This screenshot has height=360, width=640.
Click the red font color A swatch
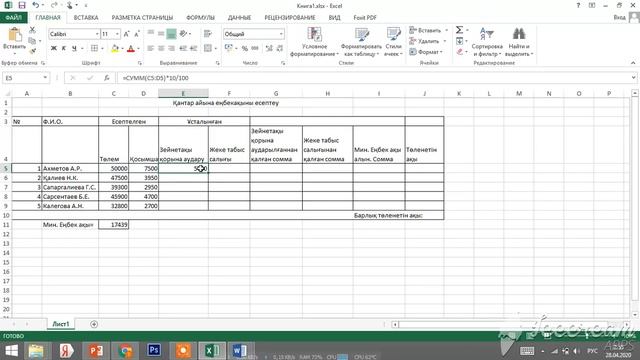click(131, 48)
